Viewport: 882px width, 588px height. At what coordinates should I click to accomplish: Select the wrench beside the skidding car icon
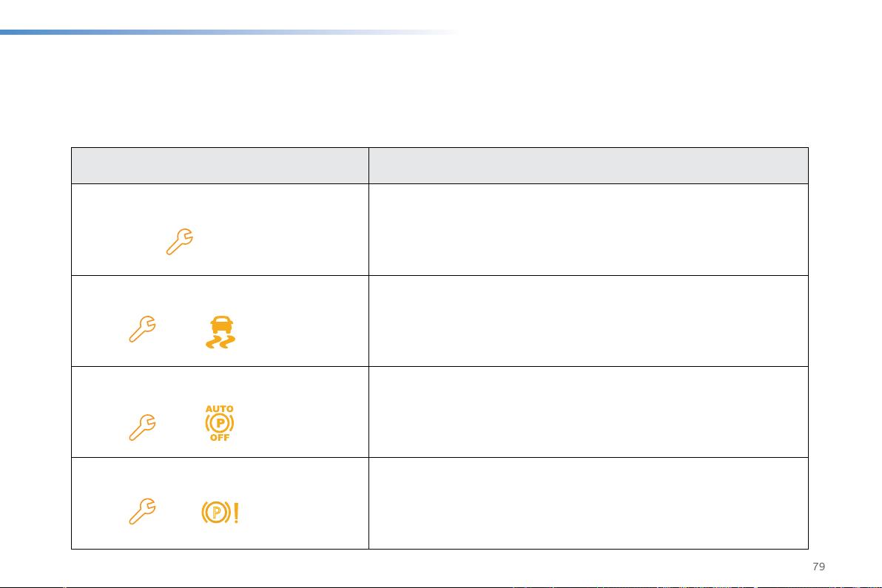[x=142, y=329]
